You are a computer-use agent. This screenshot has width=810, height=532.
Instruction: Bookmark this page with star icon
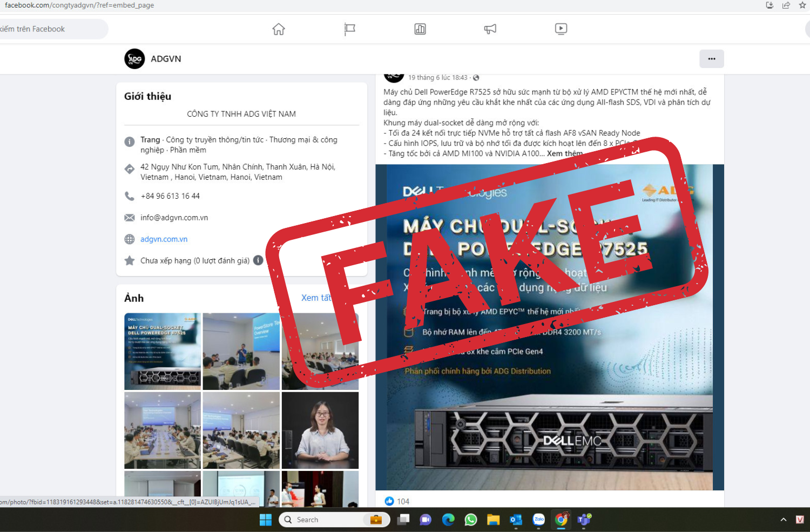802,5
